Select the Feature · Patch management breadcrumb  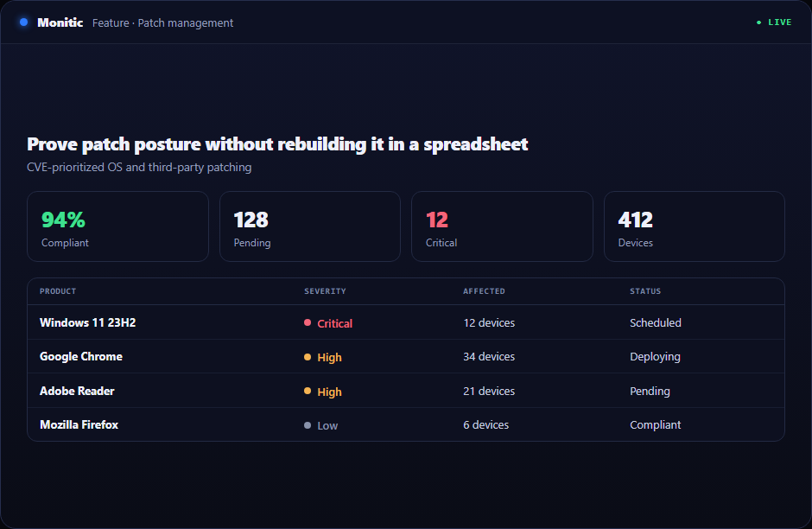tap(162, 22)
